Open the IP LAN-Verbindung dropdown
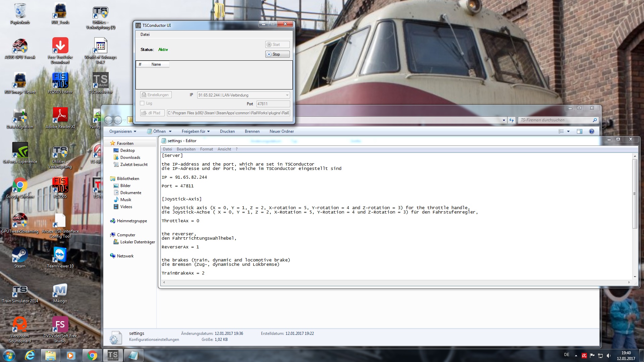This screenshot has height=362, width=644. [x=287, y=95]
